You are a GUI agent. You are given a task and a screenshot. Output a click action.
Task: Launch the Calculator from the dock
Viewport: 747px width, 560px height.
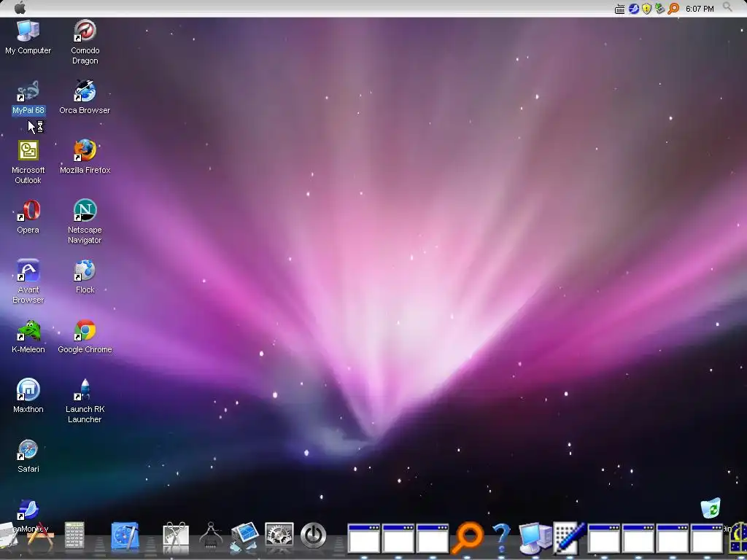coord(74,535)
